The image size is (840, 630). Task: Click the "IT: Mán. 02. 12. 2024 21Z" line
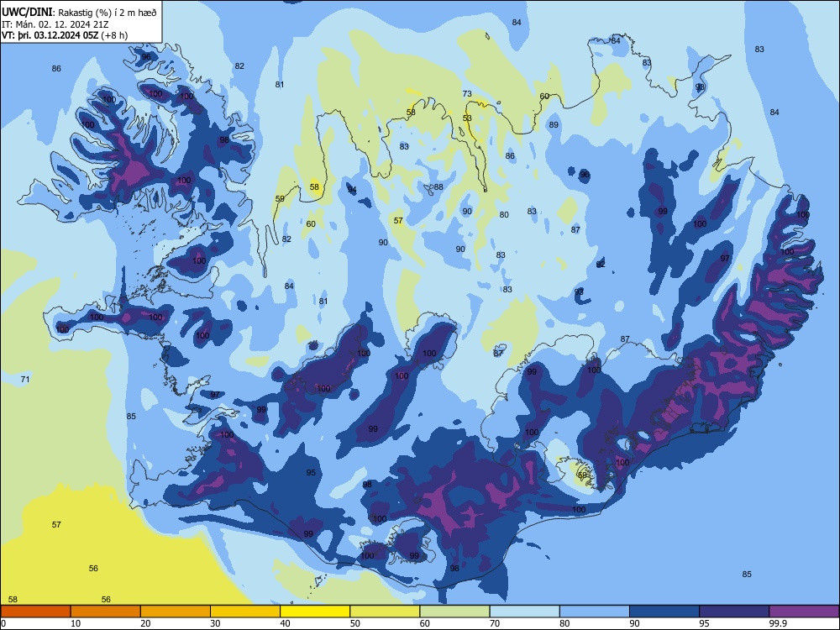[x=55, y=24]
